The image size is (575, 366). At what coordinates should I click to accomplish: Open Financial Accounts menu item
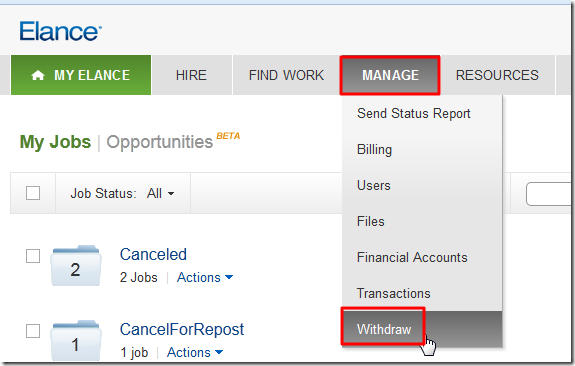click(422, 257)
